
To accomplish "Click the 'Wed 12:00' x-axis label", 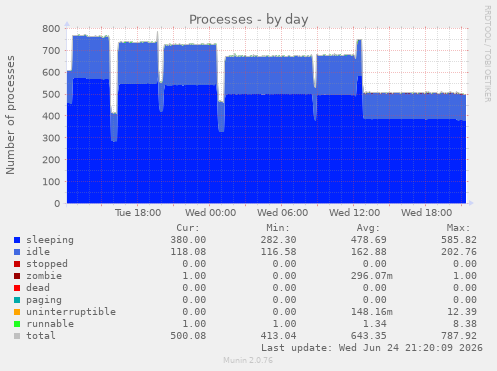I will 354,213.
